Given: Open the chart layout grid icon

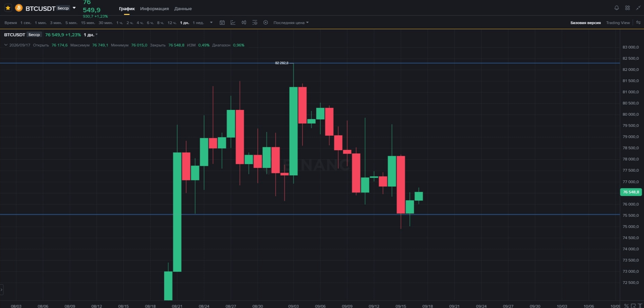Looking at the screenshot, I should point(627,8).
